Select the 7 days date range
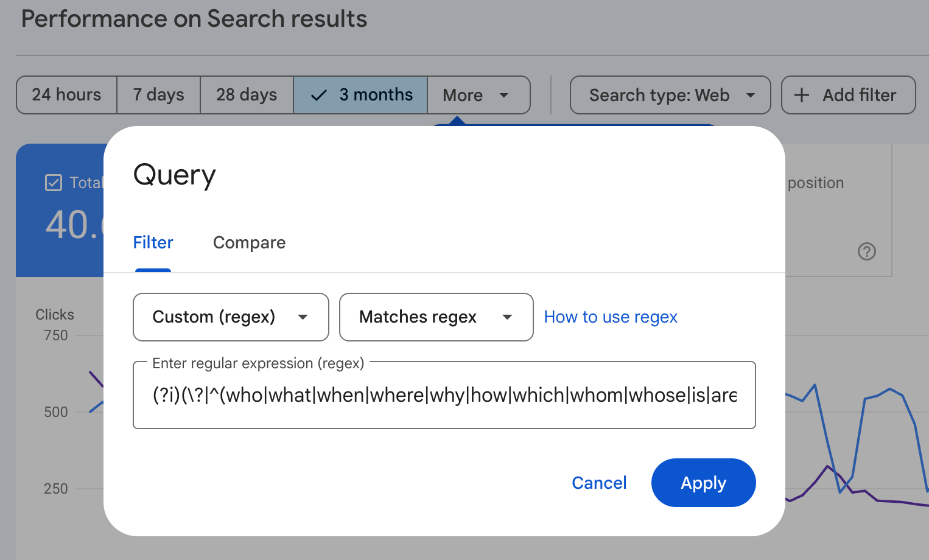Viewport: 929px width, 560px height. click(x=158, y=95)
